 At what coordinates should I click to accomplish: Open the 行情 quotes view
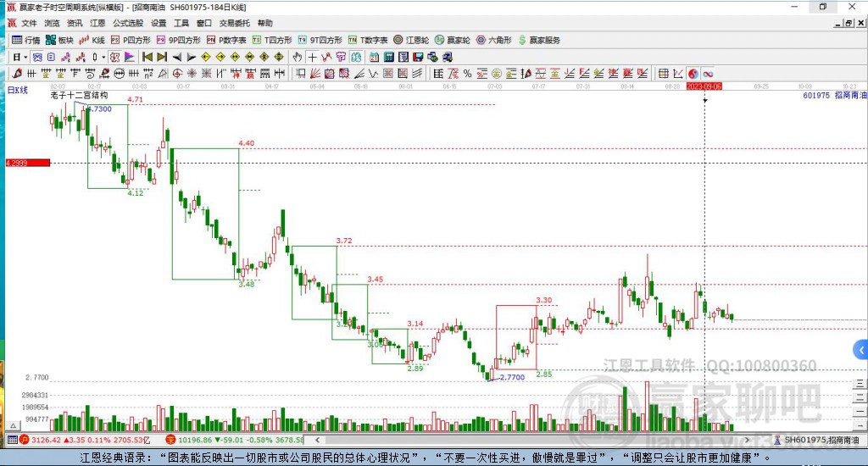pyautogui.click(x=26, y=40)
